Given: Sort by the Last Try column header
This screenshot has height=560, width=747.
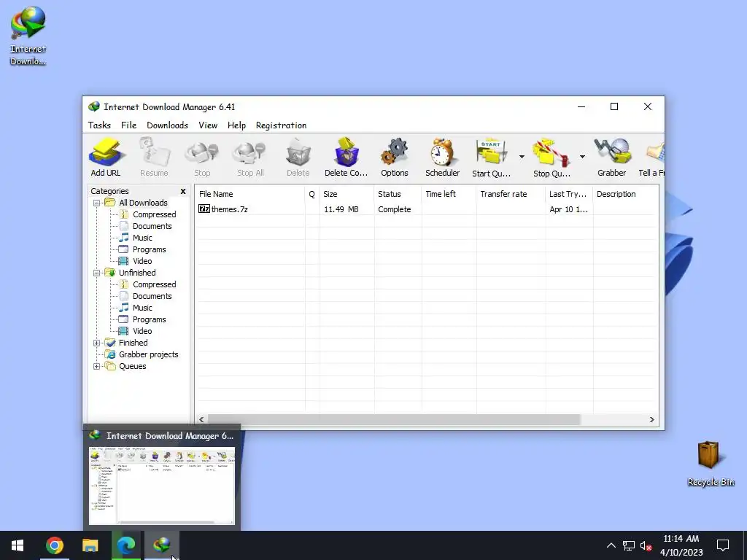Looking at the screenshot, I should [x=569, y=194].
